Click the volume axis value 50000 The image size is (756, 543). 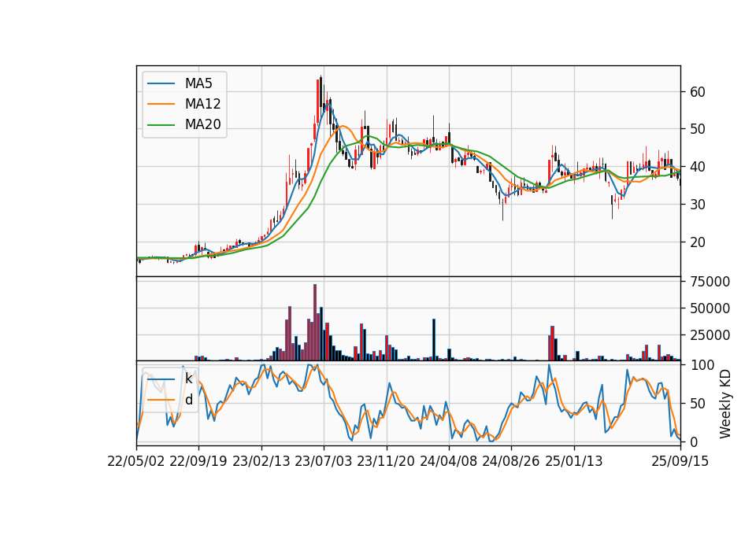coord(710,308)
